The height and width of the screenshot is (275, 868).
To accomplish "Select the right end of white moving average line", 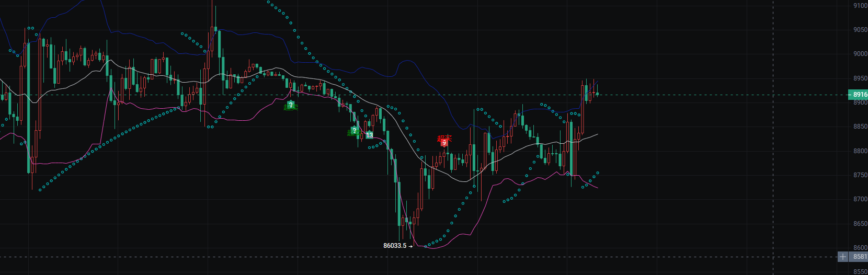I will pyautogui.click(x=597, y=134).
